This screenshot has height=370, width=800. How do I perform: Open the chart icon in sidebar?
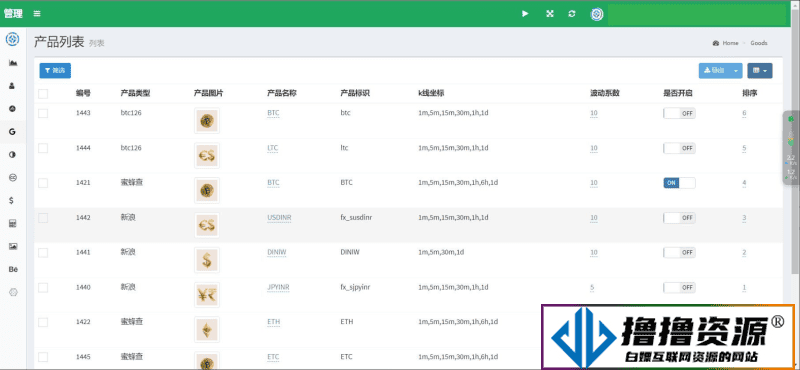click(13, 63)
